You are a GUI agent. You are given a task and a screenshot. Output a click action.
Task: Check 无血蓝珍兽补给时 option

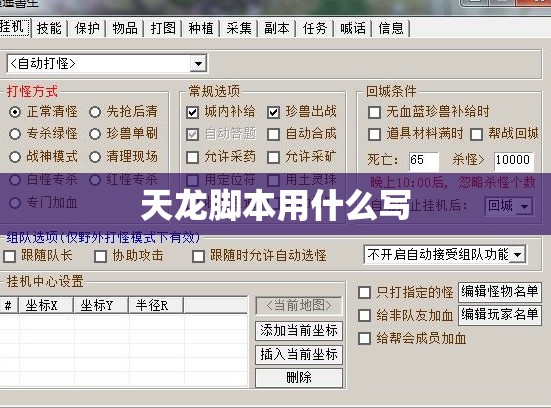(x=374, y=112)
